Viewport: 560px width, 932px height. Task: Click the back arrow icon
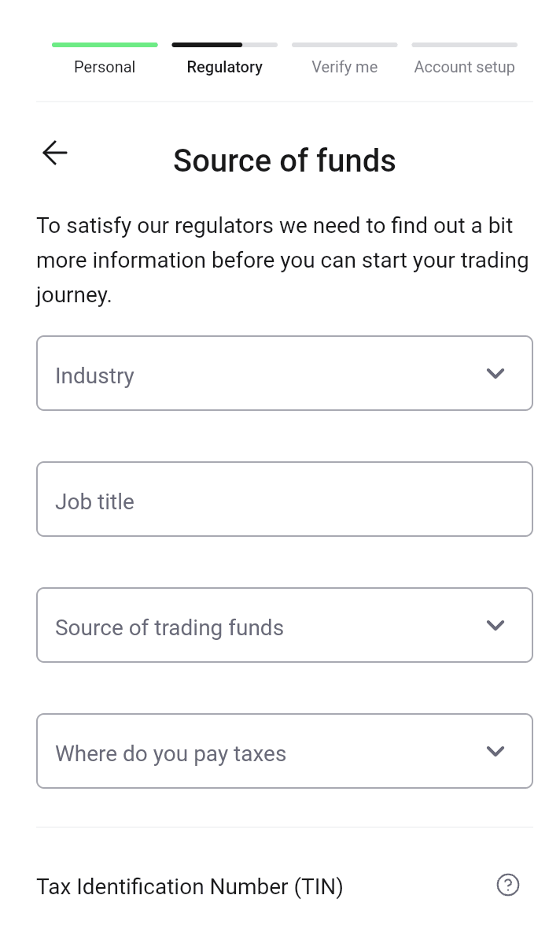coord(54,153)
